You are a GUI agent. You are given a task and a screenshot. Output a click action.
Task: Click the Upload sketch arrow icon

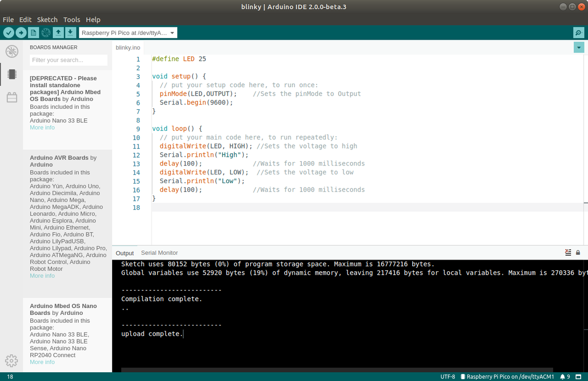click(21, 32)
